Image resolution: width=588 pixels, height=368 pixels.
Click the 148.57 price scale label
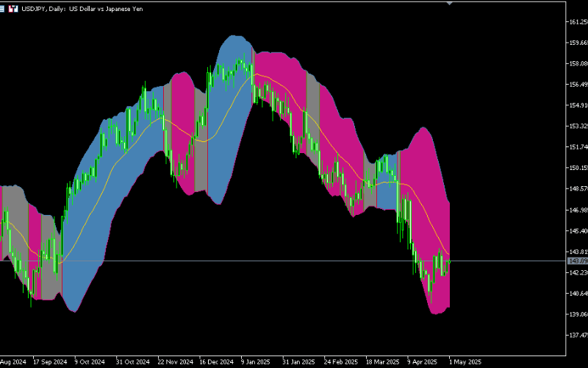(578, 188)
